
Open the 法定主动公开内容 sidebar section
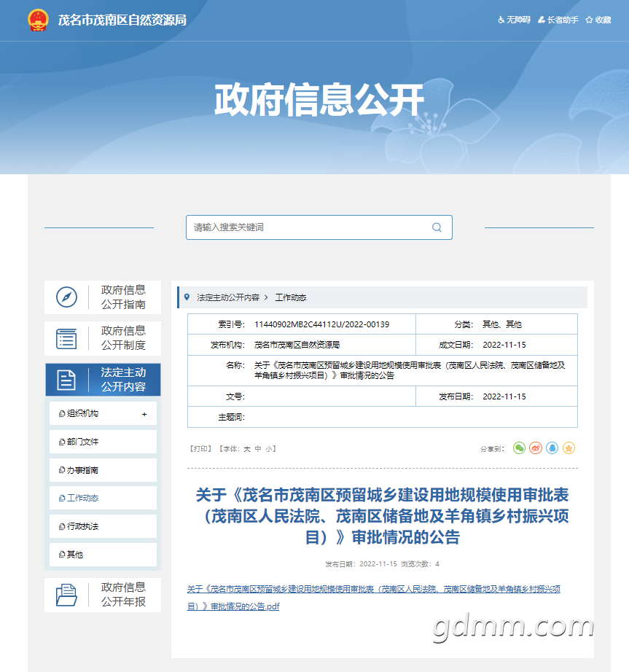click(x=103, y=380)
